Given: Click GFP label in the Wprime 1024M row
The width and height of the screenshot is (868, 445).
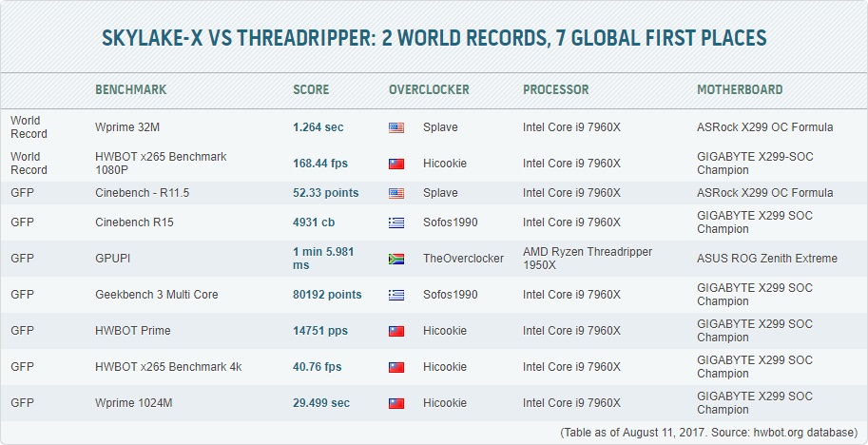Looking at the screenshot, I should (22, 403).
